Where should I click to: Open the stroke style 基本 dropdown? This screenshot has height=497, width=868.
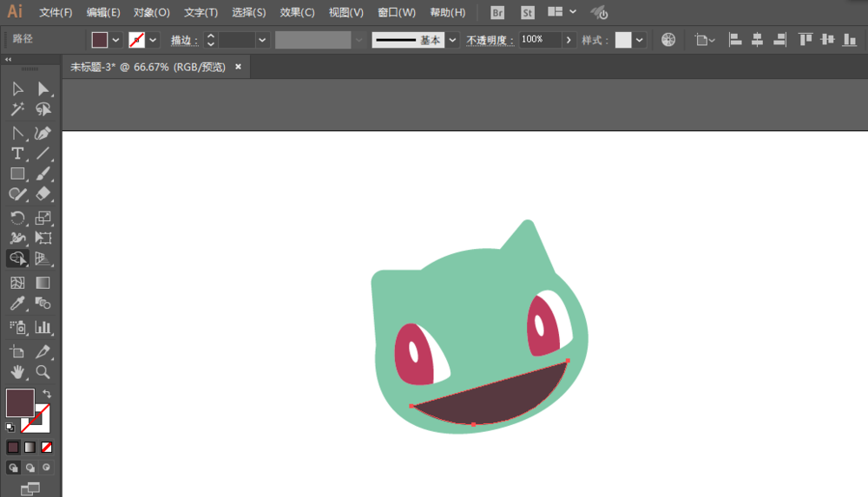452,40
